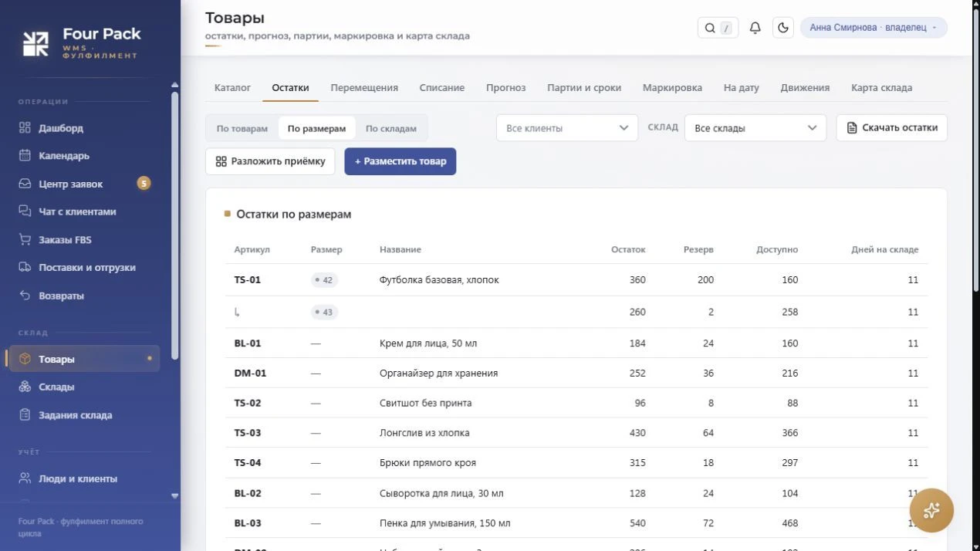Screen dimensions: 980x551
Task: Click the + Разместить товар button
Action: [x=400, y=161]
